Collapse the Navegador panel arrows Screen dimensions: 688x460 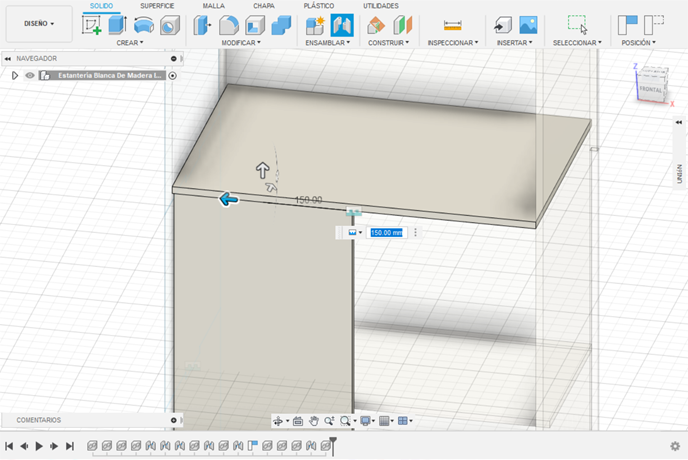click(x=7, y=58)
